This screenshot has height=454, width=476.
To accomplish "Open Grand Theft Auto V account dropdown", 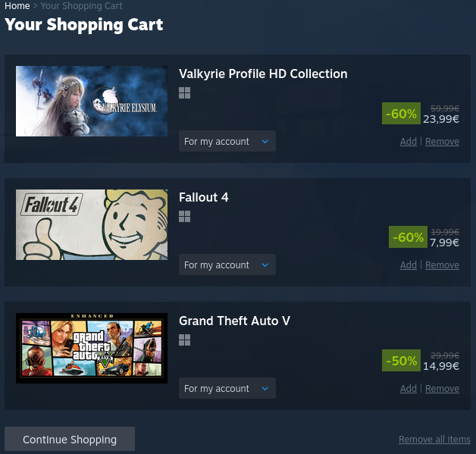I will [227, 388].
